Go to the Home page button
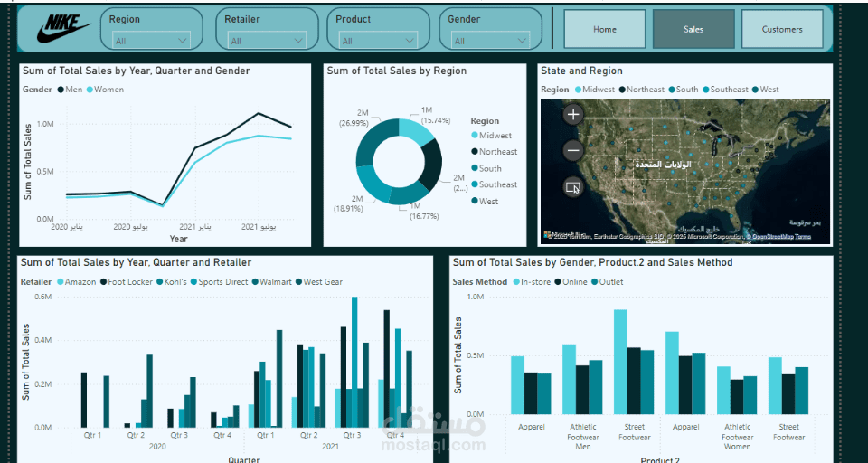The width and height of the screenshot is (868, 463). (x=605, y=29)
